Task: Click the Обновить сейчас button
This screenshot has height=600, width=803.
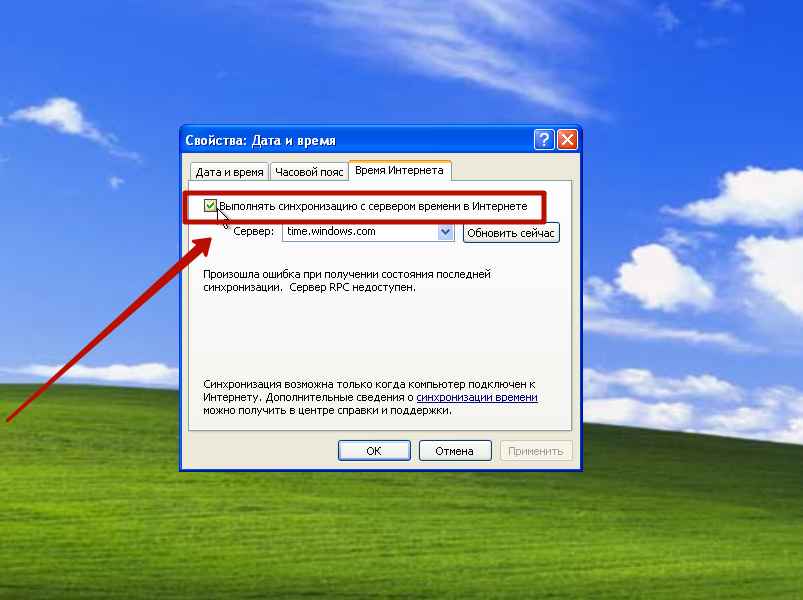Action: [511, 233]
